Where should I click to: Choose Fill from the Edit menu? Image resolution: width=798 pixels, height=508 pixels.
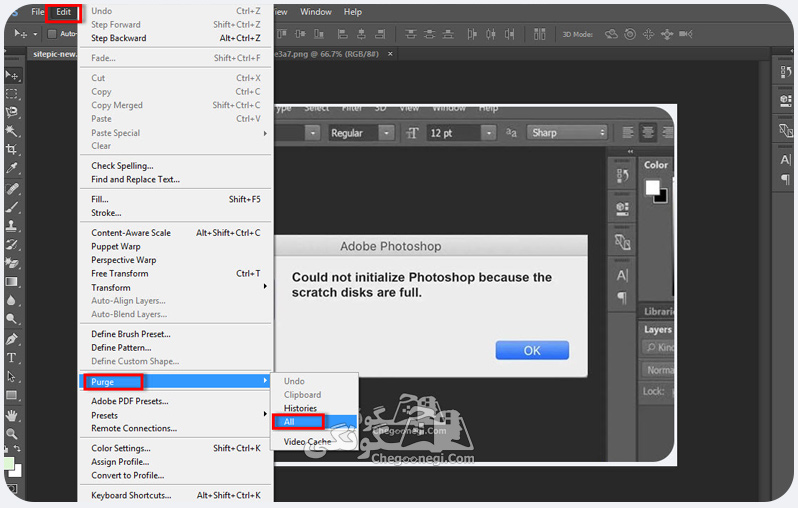(175, 199)
